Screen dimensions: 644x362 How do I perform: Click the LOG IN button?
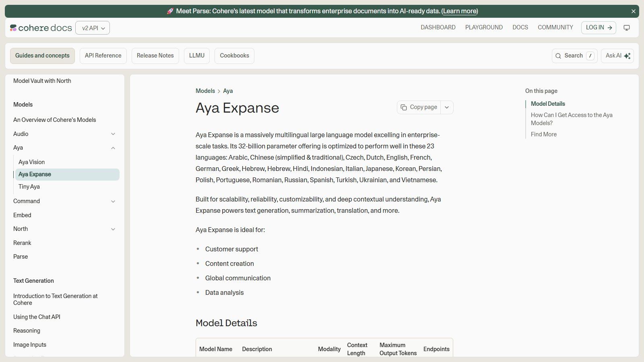599,27
